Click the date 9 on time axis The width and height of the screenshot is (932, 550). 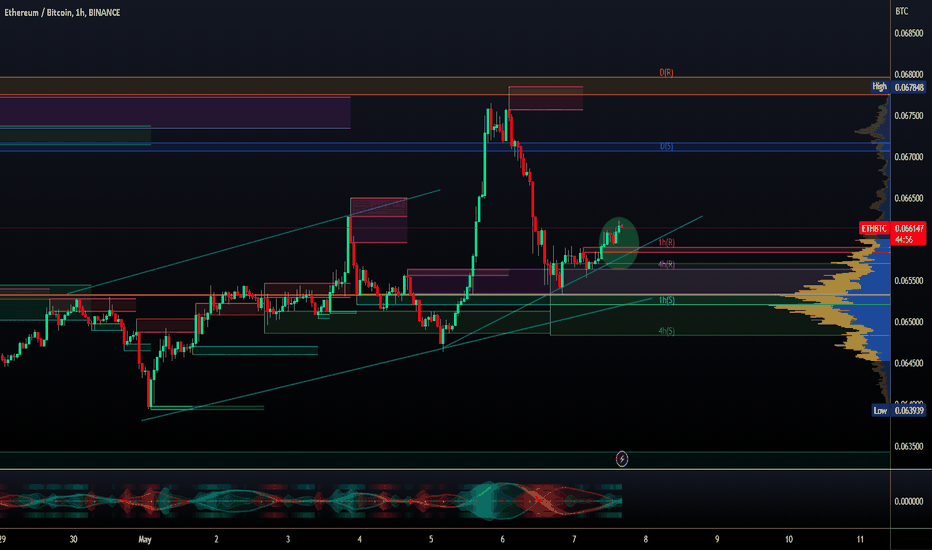[717, 539]
